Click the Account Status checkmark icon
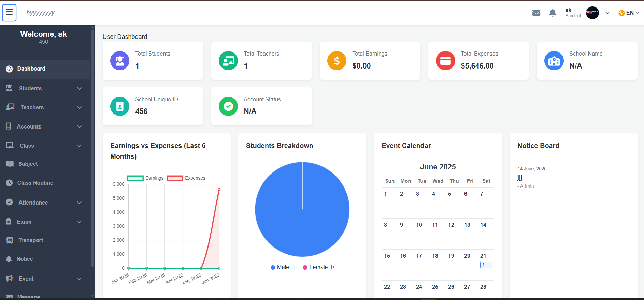This screenshot has width=644, height=300. pos(228,106)
